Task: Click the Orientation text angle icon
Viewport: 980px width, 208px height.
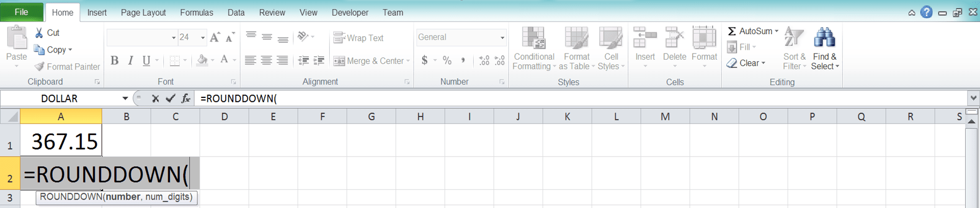Action: (x=303, y=37)
